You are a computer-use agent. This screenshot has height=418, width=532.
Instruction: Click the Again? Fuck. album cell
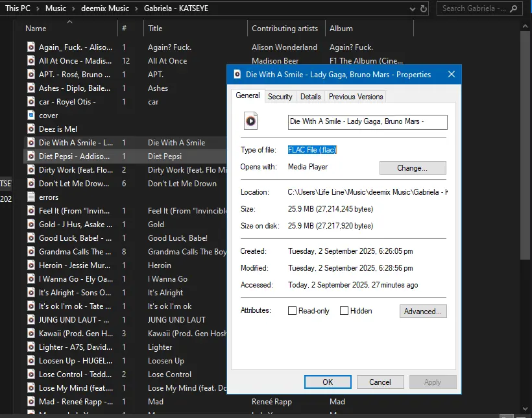[x=351, y=47]
